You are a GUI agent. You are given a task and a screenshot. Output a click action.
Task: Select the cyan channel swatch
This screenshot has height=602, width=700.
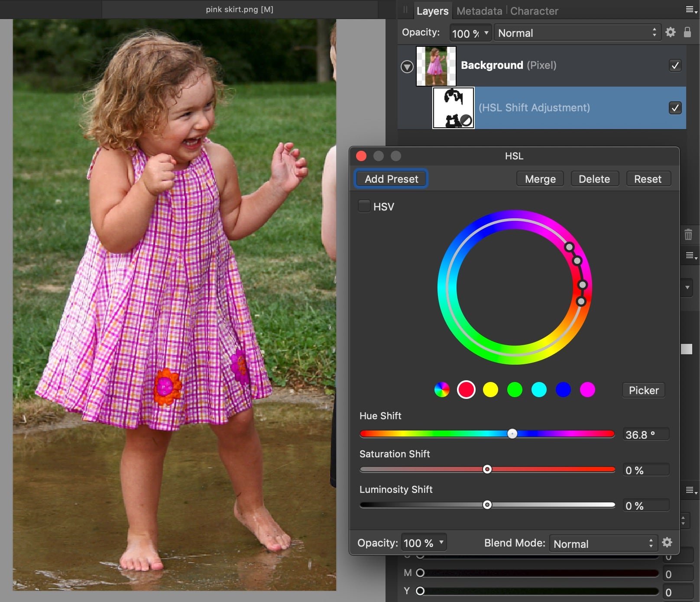[539, 390]
